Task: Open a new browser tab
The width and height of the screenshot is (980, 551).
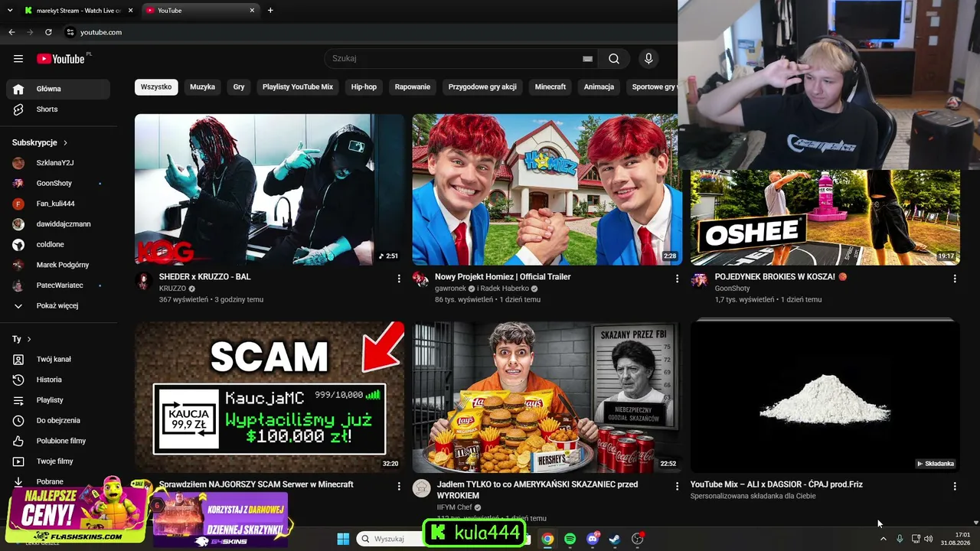Action: click(x=270, y=10)
